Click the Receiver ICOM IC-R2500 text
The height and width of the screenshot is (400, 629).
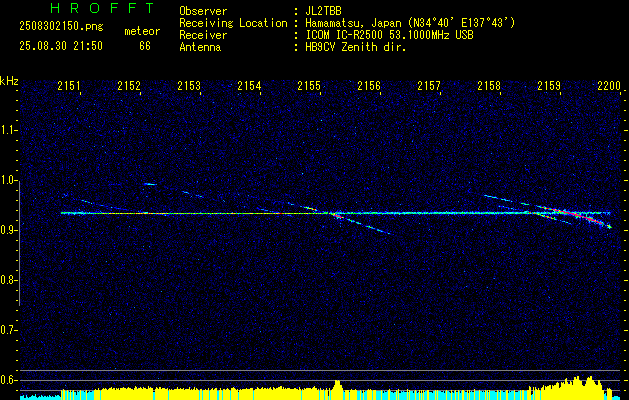click(x=389, y=35)
